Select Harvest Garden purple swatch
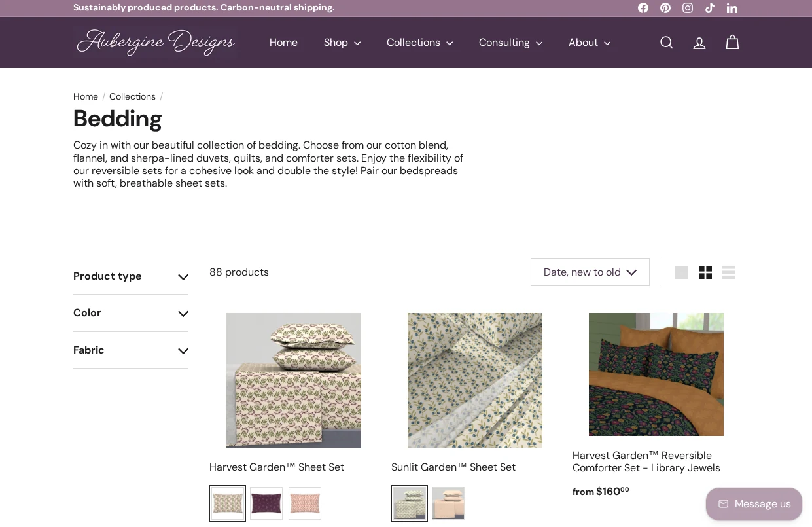The image size is (812, 527). [x=266, y=503]
